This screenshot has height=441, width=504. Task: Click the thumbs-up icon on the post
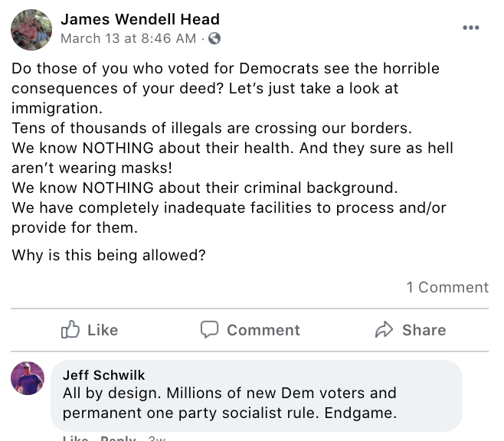[x=70, y=330]
